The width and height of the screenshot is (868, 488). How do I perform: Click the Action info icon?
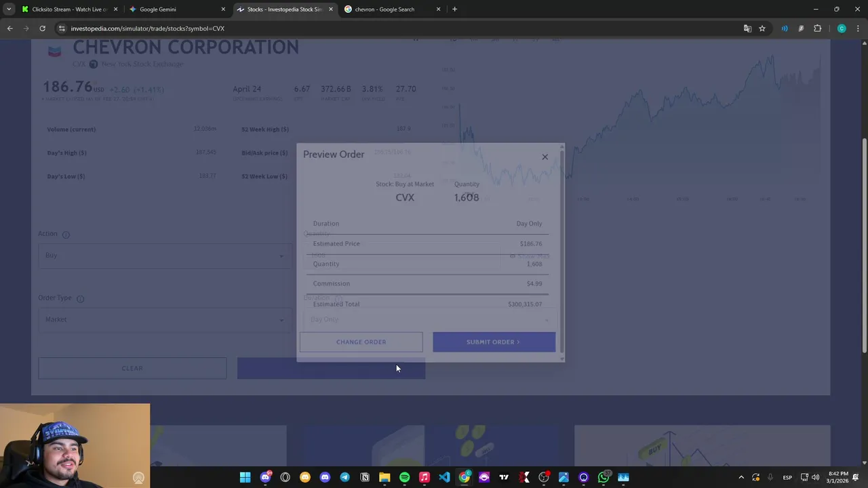(66, 235)
